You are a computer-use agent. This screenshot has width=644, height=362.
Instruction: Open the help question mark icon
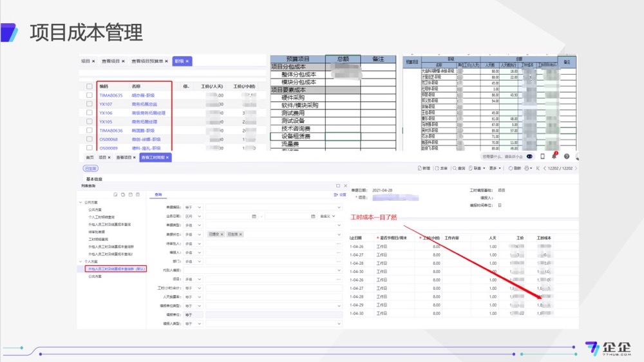click(x=566, y=156)
